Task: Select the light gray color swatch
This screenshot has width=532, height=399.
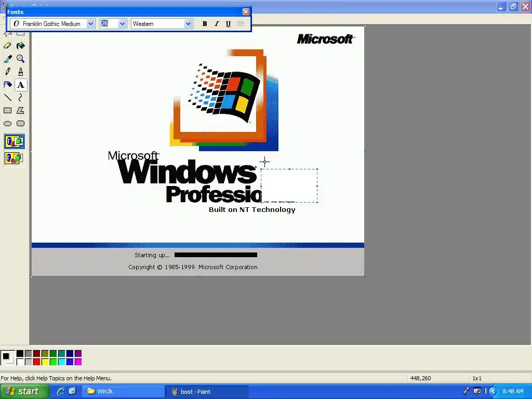Action: pos(29,362)
